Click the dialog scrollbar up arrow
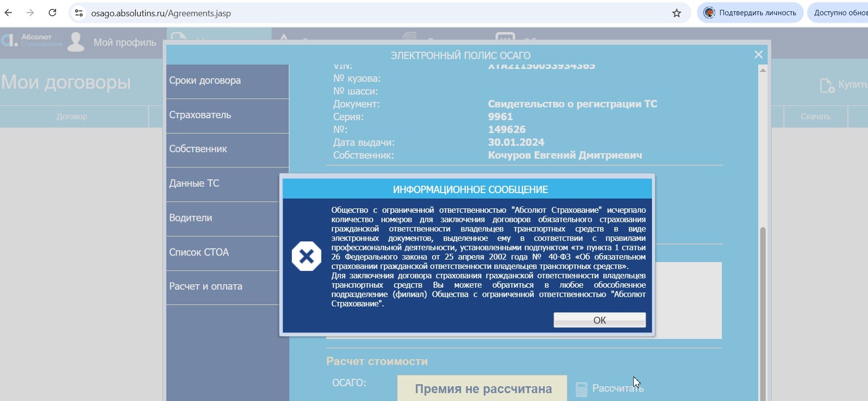 point(763,70)
